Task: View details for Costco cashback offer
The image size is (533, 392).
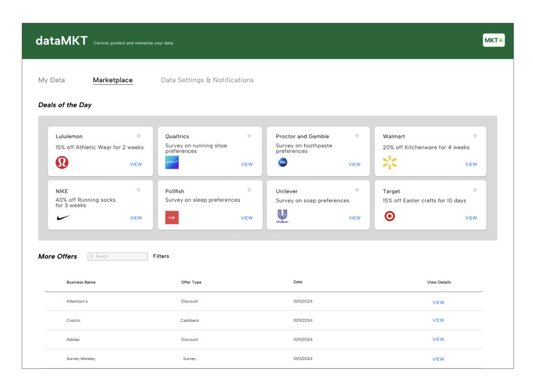Action: pos(438,320)
